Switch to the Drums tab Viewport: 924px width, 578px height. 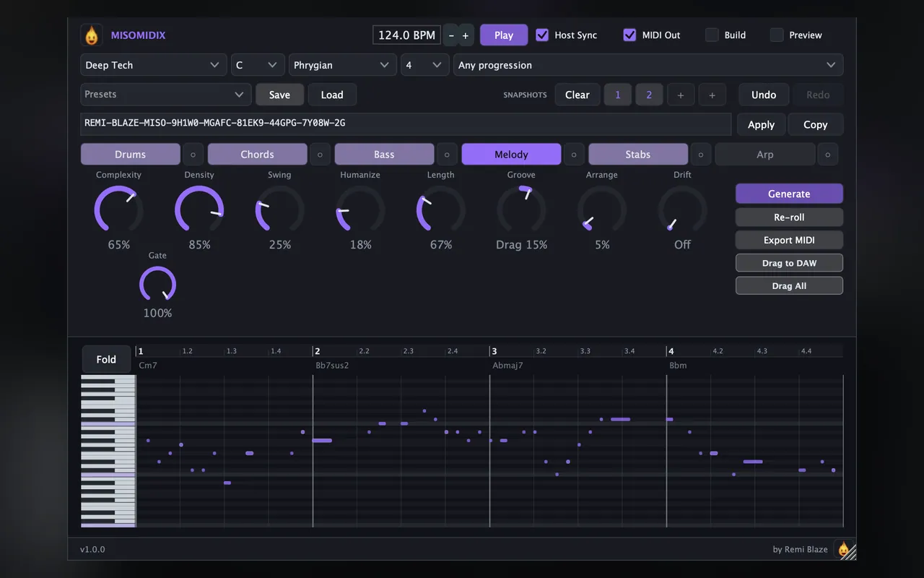coord(131,155)
